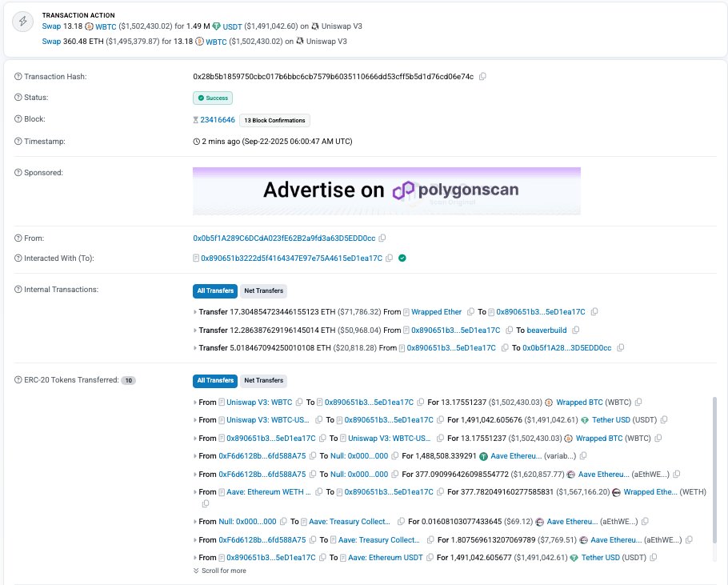This screenshot has height=585, width=728.
Task: Open the help icon beside Transaction Hash
Action: coord(18,77)
